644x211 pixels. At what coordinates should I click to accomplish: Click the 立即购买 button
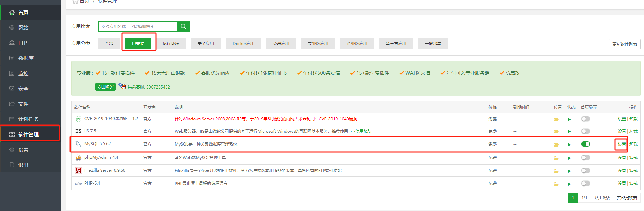105,87
